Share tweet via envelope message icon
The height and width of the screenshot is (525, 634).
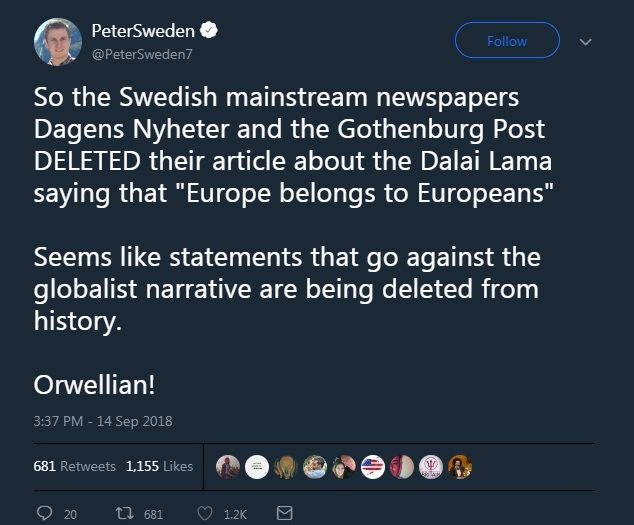coord(283,513)
